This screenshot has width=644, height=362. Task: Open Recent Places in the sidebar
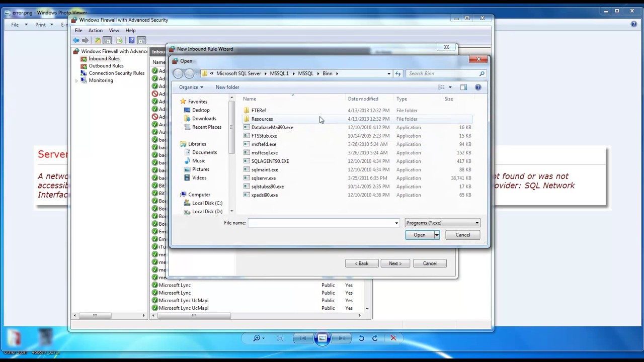click(x=206, y=127)
